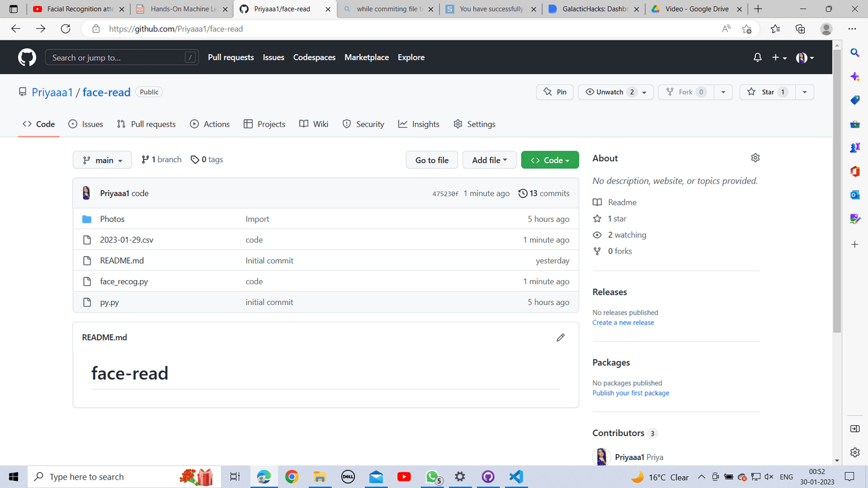This screenshot has height=488, width=868.
Task: Open the About settings gear
Action: [755, 158]
